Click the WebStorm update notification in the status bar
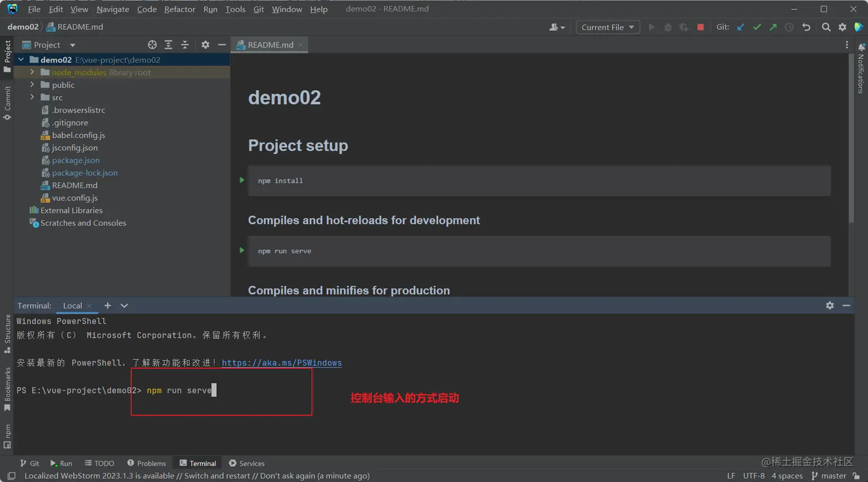The height and width of the screenshot is (482, 868). (197, 476)
